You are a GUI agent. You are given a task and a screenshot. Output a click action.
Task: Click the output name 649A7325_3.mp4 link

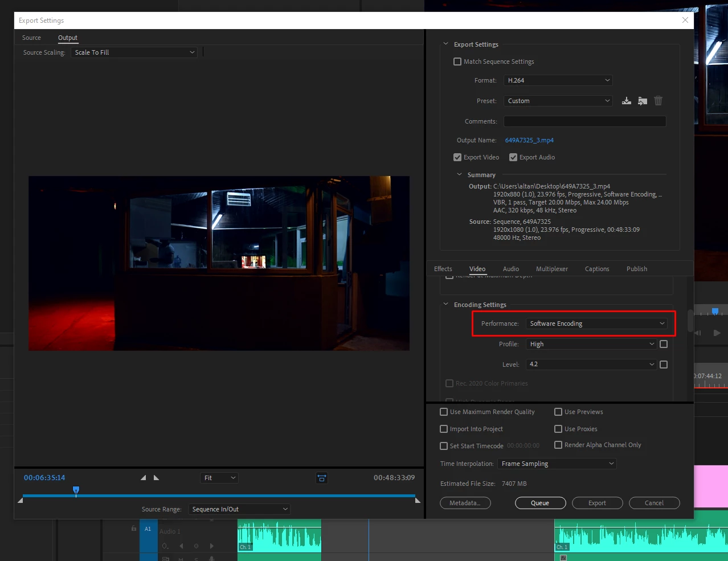(529, 140)
